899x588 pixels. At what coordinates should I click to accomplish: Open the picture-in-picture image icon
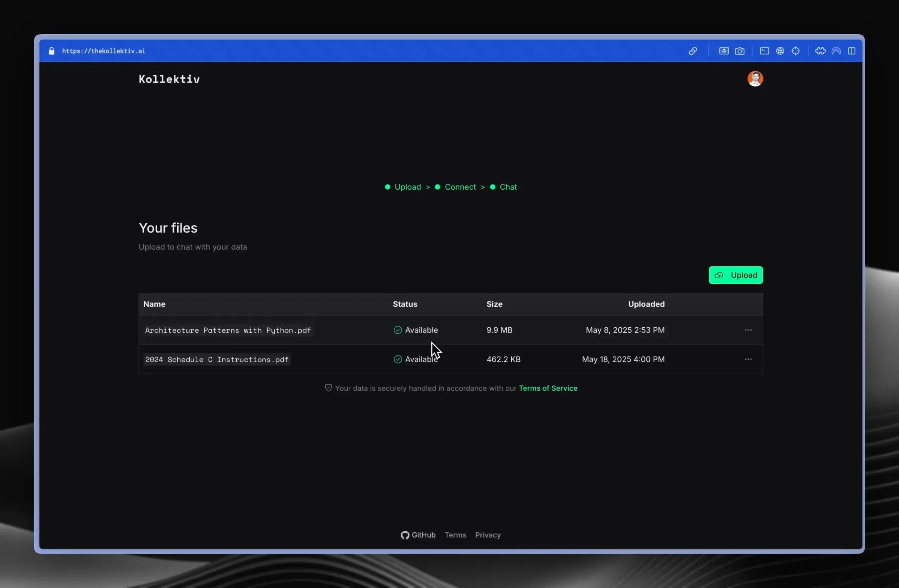pyautogui.click(x=724, y=51)
